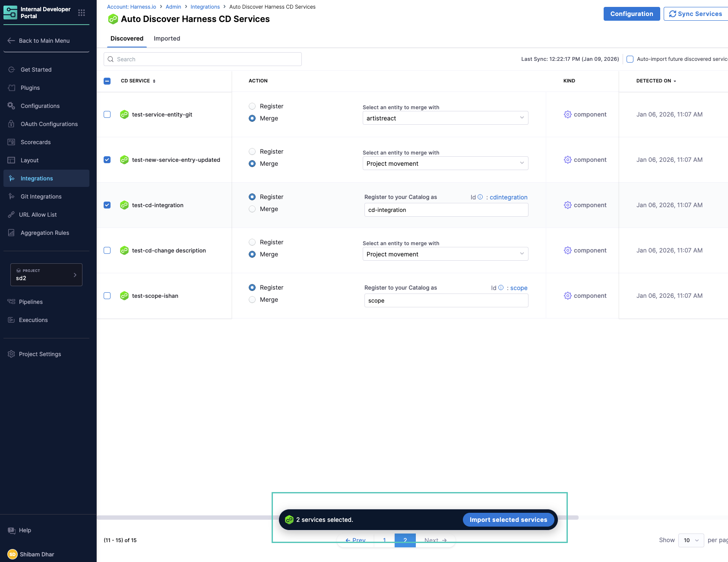
Task: Select Register radio for test-cd-change description
Action: (252, 242)
